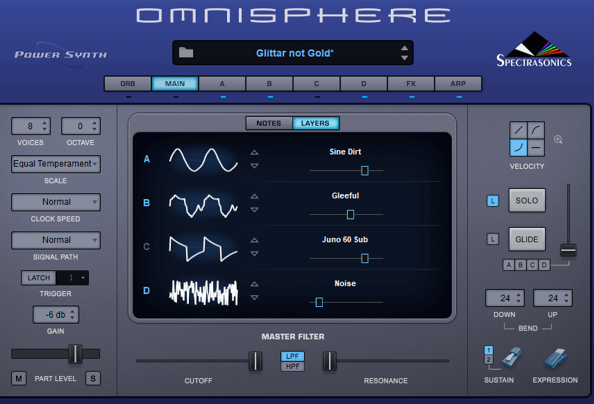Viewport: 594px width, 404px height.
Task: Switch to the LAYERS view
Action: click(x=315, y=123)
